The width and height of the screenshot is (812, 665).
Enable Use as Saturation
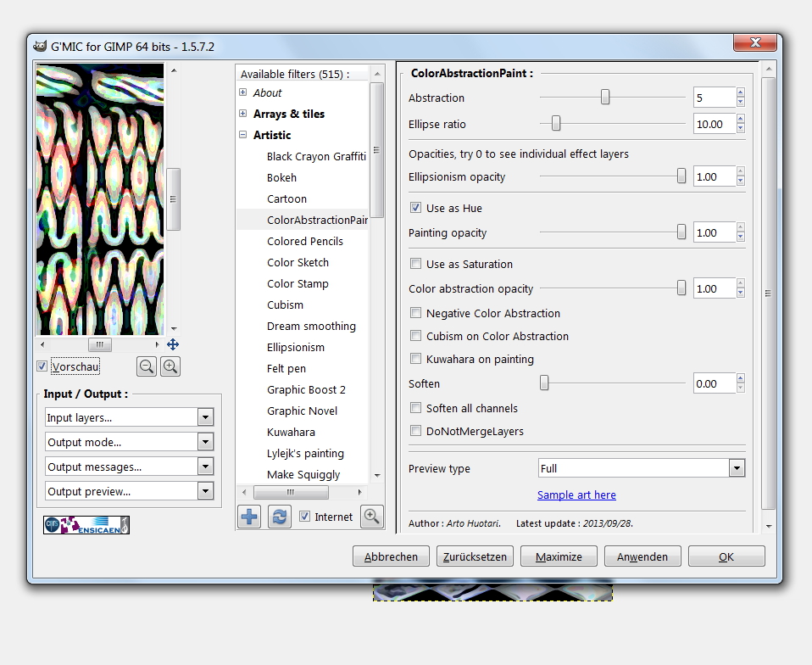coord(415,264)
